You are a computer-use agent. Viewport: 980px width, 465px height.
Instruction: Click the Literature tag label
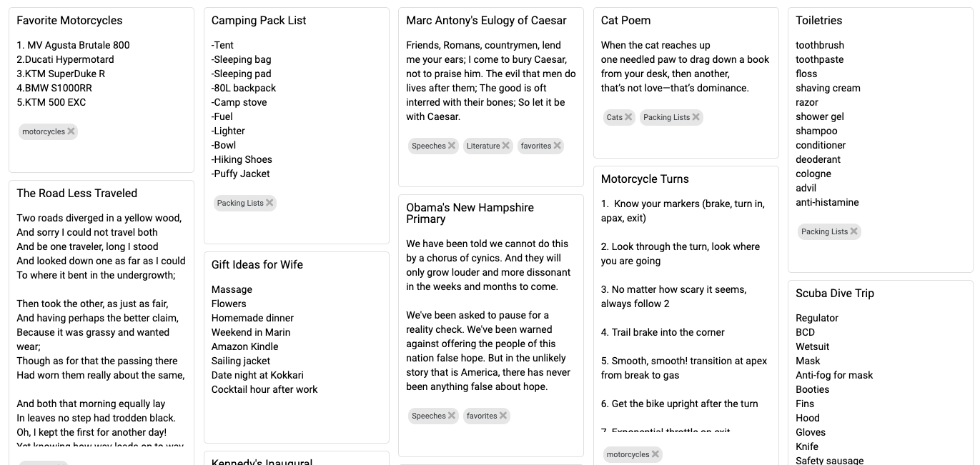(x=483, y=146)
